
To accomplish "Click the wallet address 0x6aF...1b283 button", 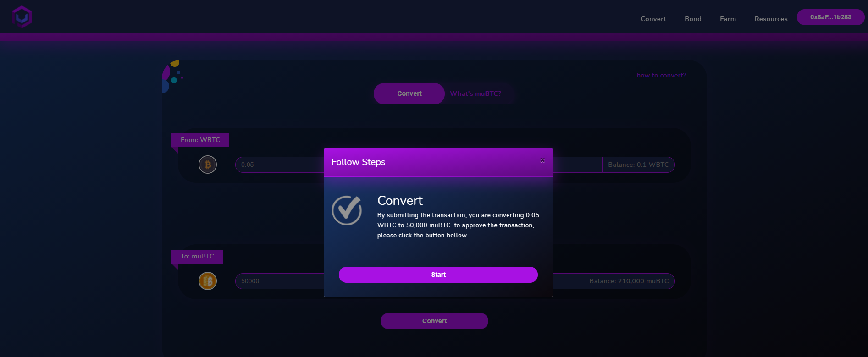I will (x=830, y=17).
